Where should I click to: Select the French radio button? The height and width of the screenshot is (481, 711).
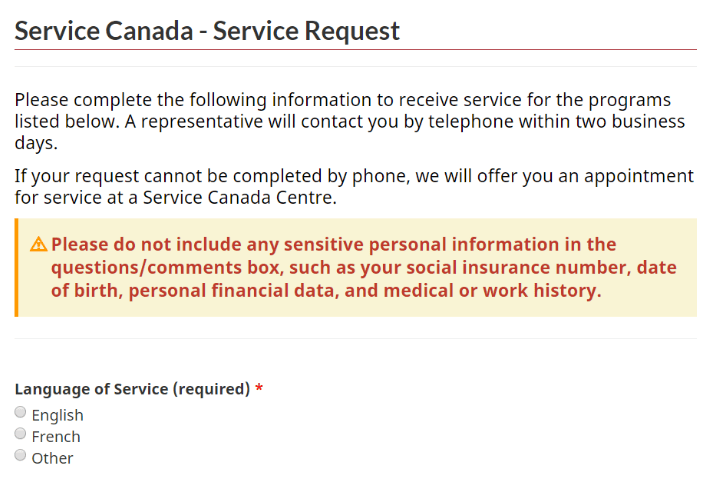(20, 434)
